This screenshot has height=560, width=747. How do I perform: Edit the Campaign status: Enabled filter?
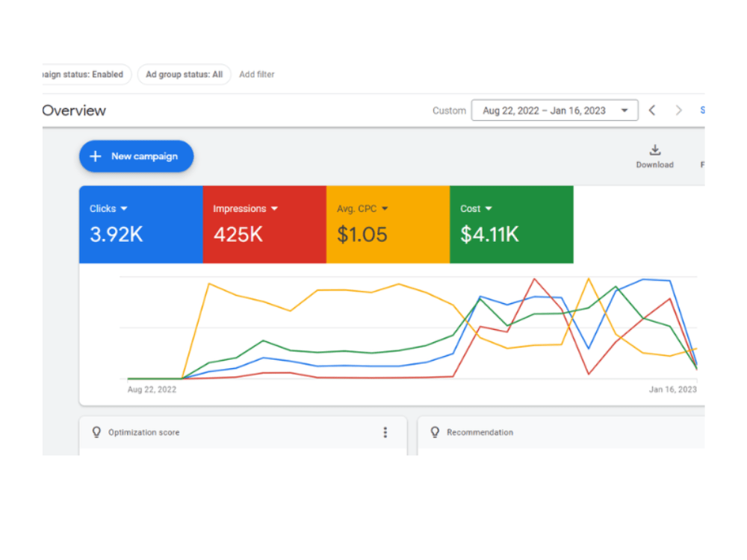pyautogui.click(x=86, y=74)
